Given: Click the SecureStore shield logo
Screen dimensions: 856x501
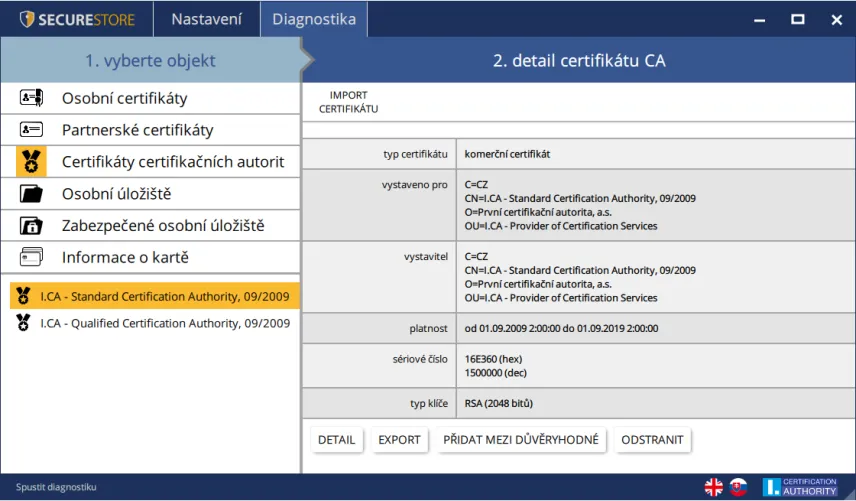Looking at the screenshot, I should pos(27,19).
